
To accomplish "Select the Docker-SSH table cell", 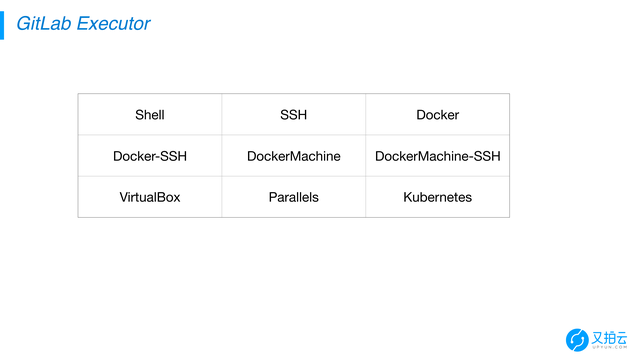I will point(150,156).
